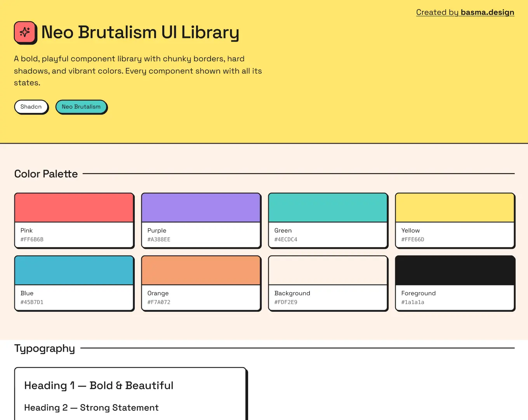The height and width of the screenshot is (420, 528).
Task: Select the Neo Brutalism pill button
Action: pos(81,107)
